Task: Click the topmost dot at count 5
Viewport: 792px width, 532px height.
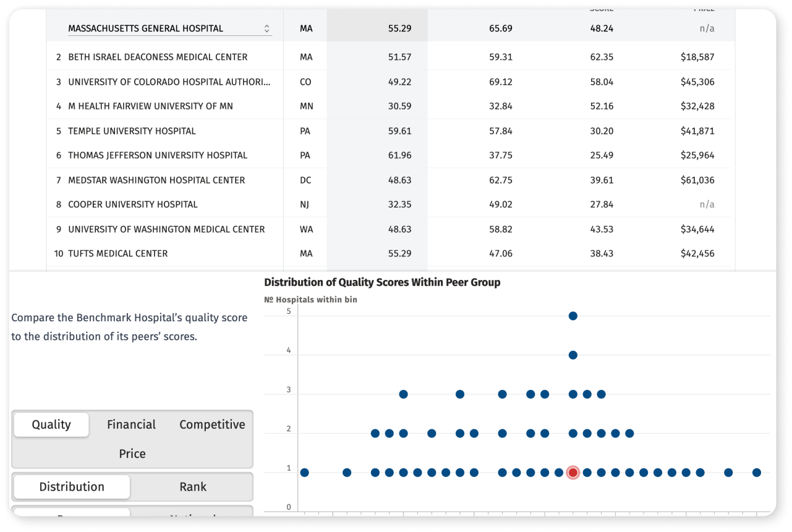Action: pyautogui.click(x=573, y=316)
